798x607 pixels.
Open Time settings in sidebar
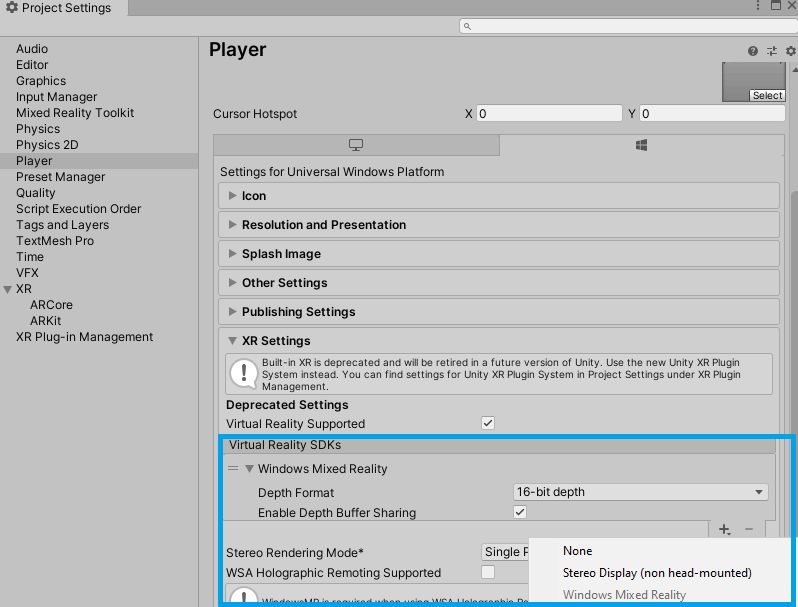[30, 257]
